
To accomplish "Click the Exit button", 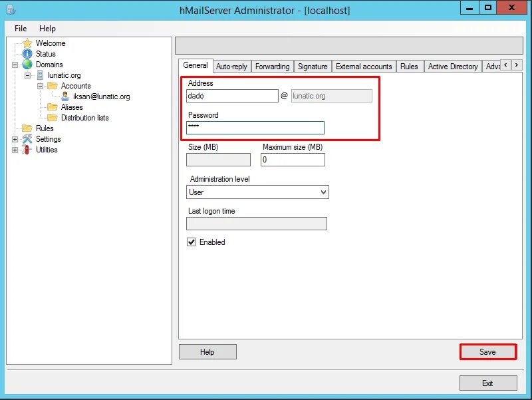I will click(488, 383).
